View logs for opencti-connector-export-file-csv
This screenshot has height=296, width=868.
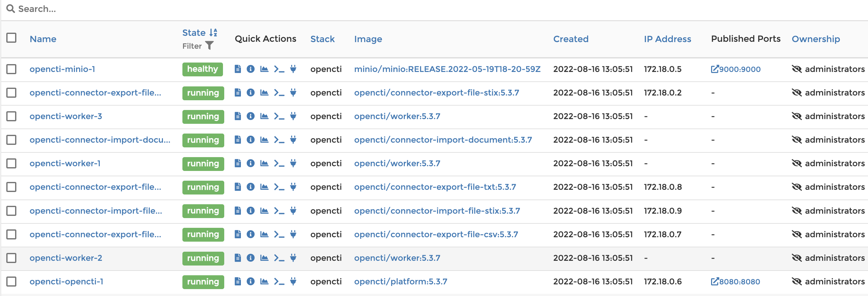[x=238, y=234]
